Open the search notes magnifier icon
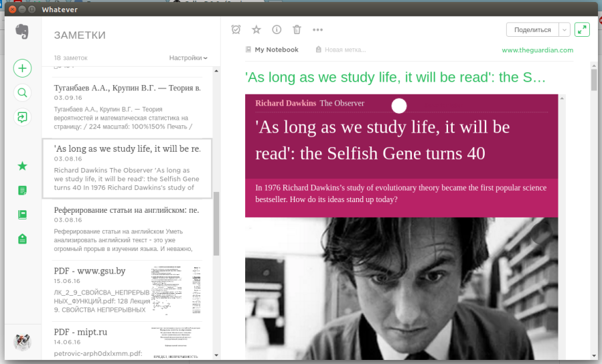Screen dimensions: 602x364 tap(22, 93)
